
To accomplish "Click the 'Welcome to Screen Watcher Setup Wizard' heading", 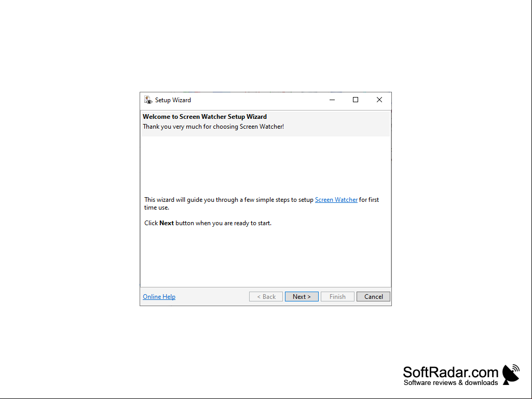I will 204,117.
